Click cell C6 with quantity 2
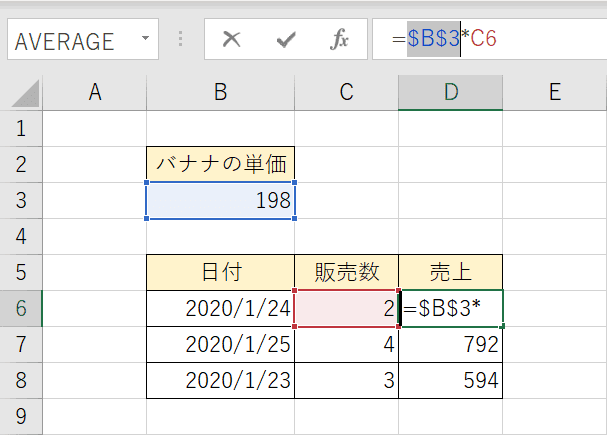The height and width of the screenshot is (435, 607). point(346,308)
